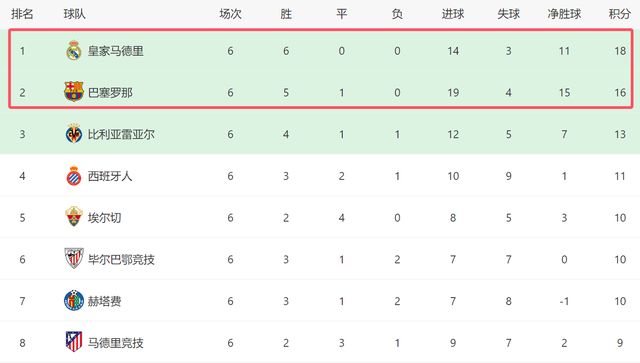Click the Real Madrid club crest
This screenshot has height=363, width=640.
pos(74,51)
